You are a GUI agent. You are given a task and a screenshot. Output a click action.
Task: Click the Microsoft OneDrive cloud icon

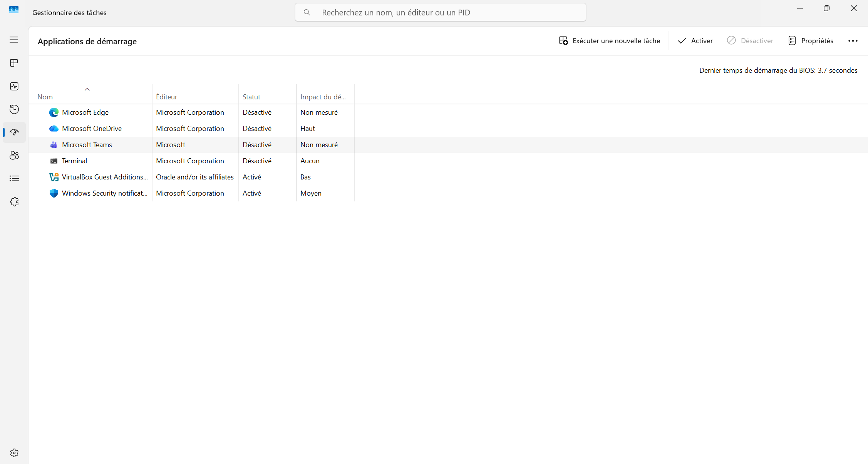coord(54,129)
